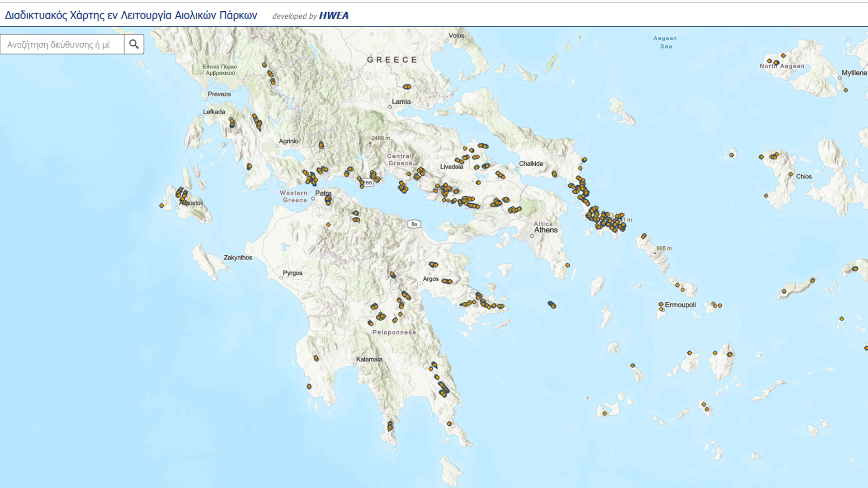Select marker on small island west of Chios
868x488 pixels.
tap(731, 155)
